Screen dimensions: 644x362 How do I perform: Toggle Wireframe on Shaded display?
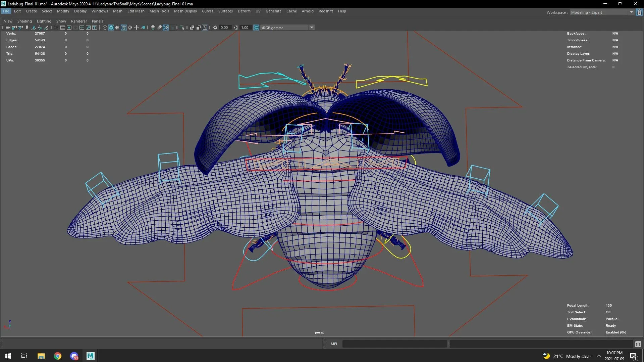click(x=124, y=28)
